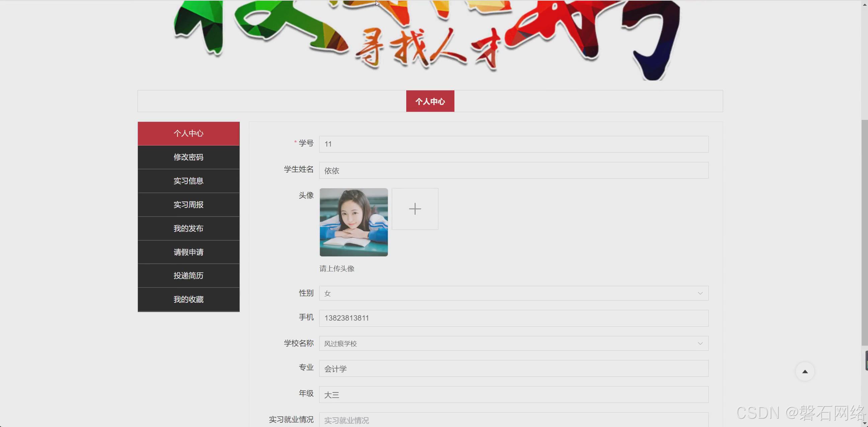
Task: Open 投递简历 in the sidebar
Action: [188, 275]
